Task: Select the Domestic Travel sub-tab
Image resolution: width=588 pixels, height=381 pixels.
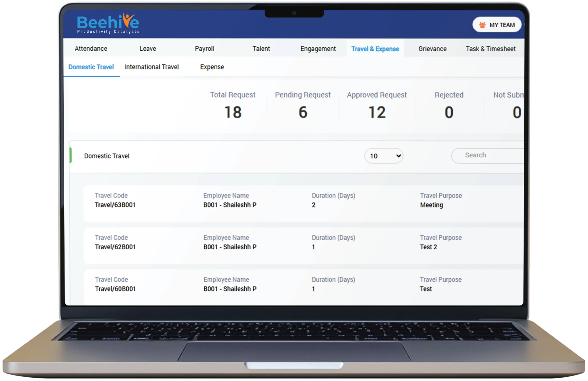Action: [x=91, y=67]
